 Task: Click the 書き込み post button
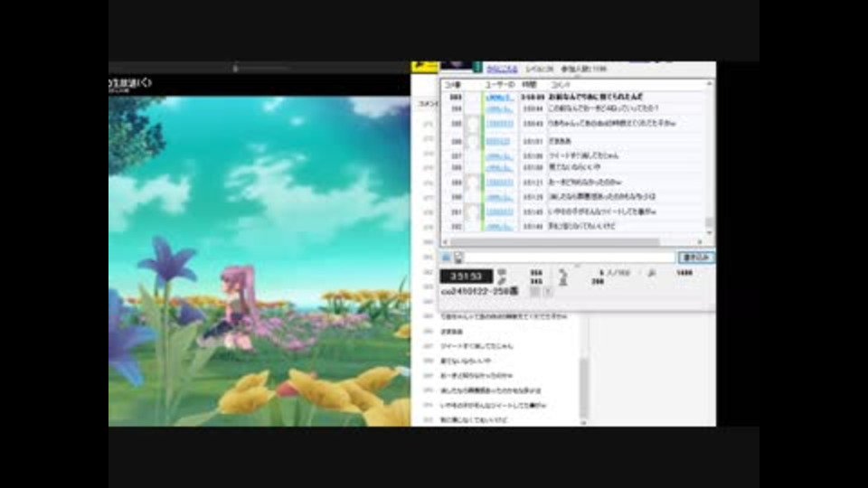coord(696,258)
